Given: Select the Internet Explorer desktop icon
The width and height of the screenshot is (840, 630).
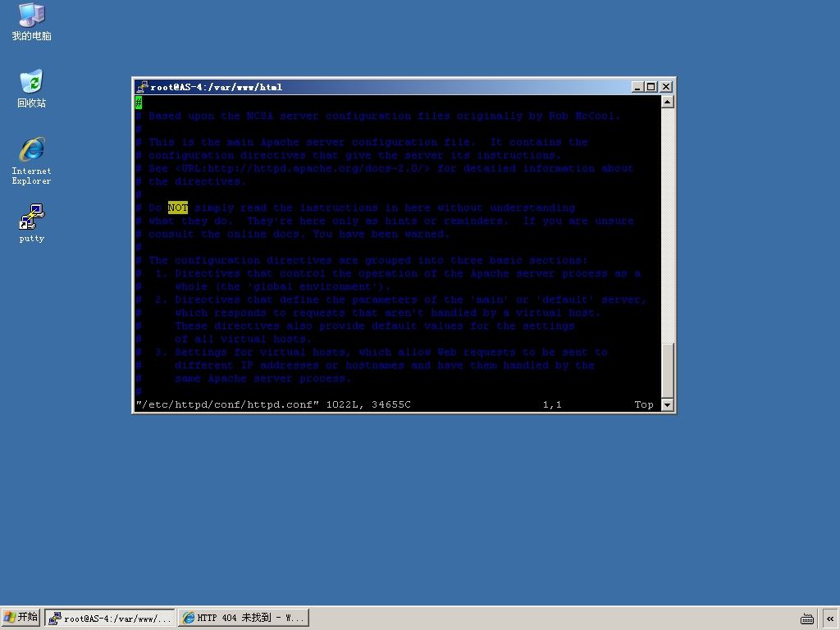Looking at the screenshot, I should pyautogui.click(x=32, y=161).
